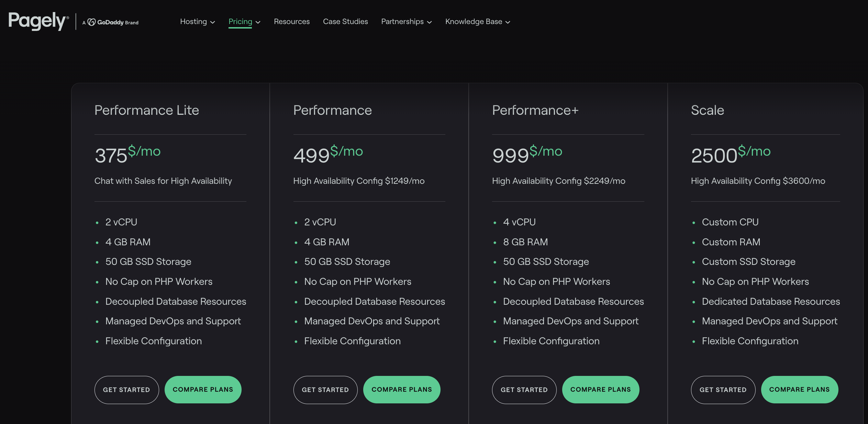This screenshot has width=868, height=424.
Task: Go to Case Studies page
Action: (345, 22)
